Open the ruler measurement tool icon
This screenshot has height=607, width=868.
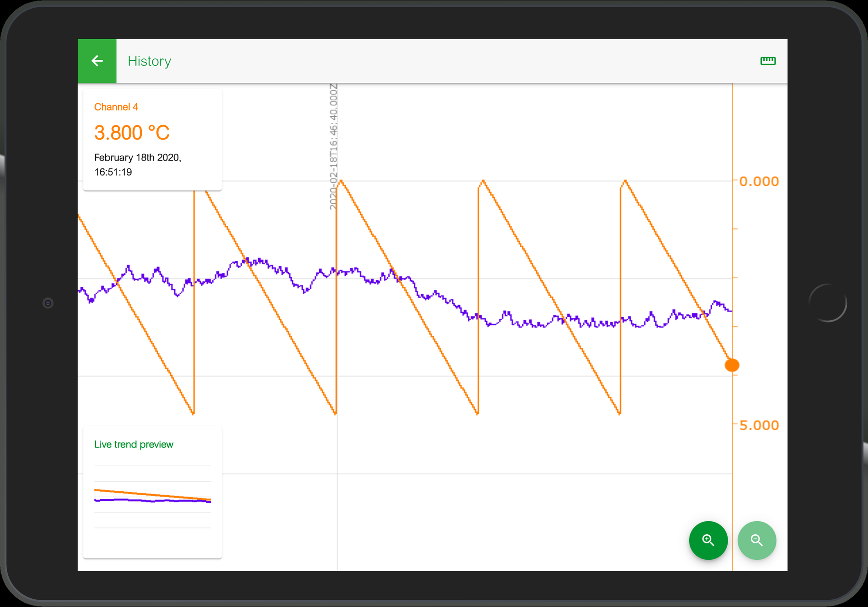(768, 61)
